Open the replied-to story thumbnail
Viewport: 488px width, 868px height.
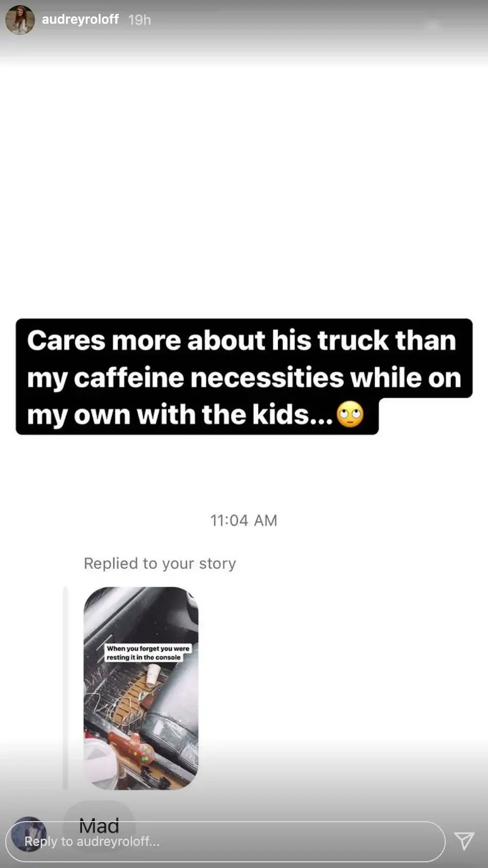click(x=141, y=688)
